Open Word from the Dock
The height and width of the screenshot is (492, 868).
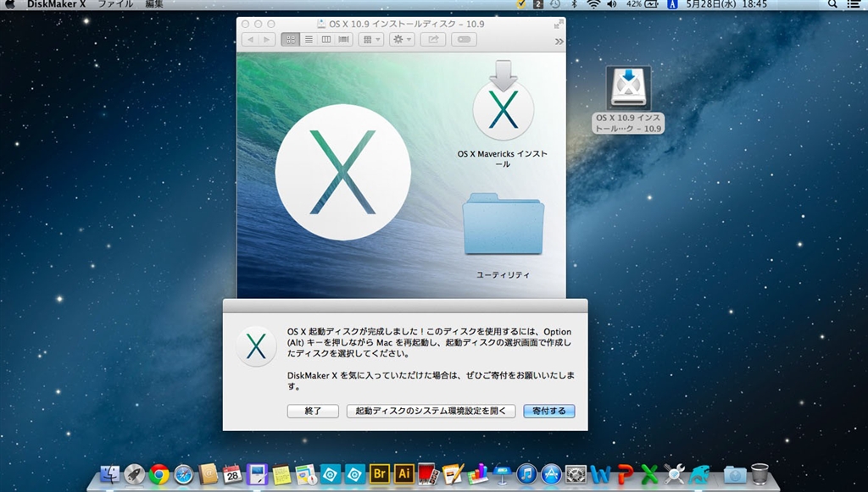tap(600, 474)
